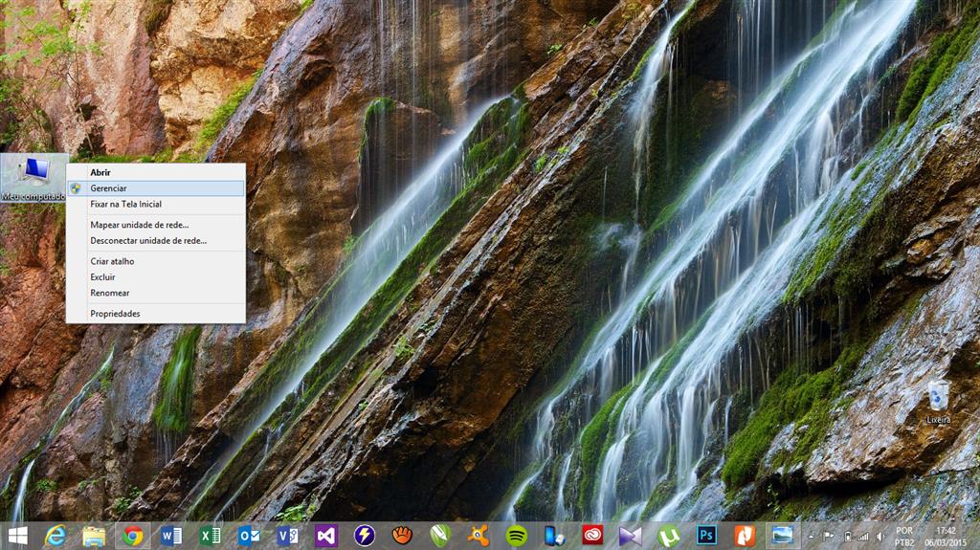Viewport: 980px width, 550px height.
Task: Launch Photoshop from the taskbar
Action: click(707, 536)
